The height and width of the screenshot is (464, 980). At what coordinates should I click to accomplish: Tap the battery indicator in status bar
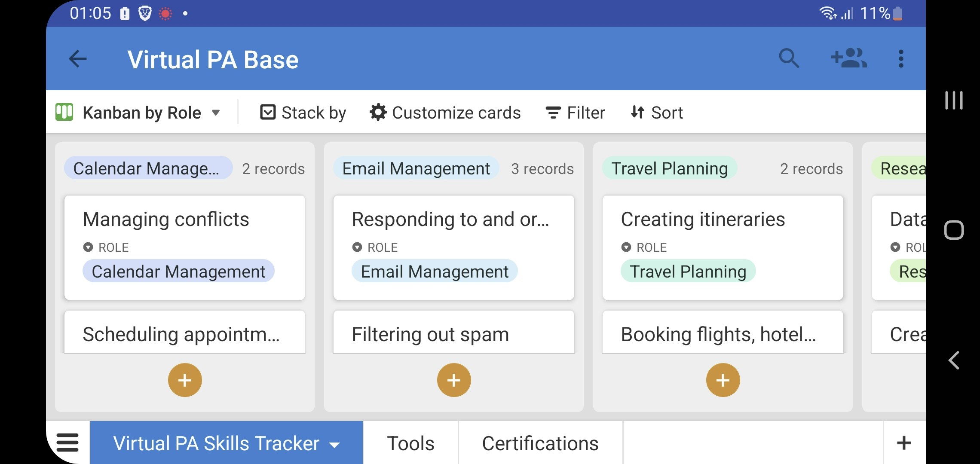[x=897, y=13]
